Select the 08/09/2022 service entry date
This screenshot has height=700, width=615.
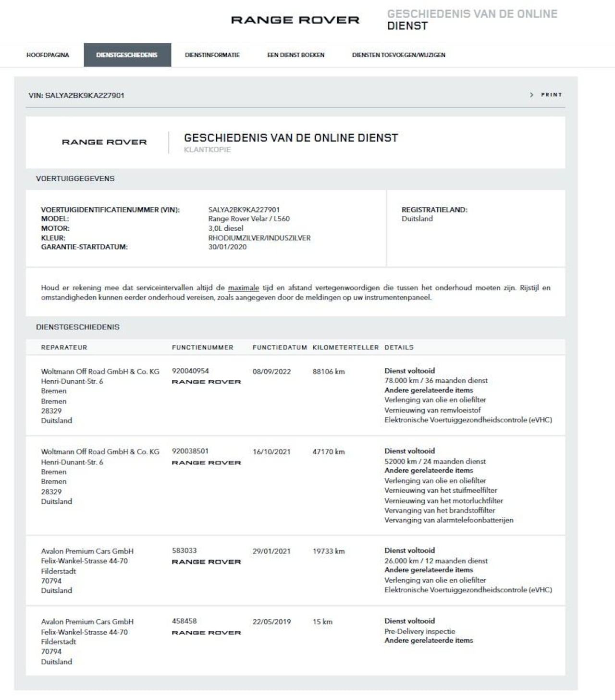(x=271, y=372)
